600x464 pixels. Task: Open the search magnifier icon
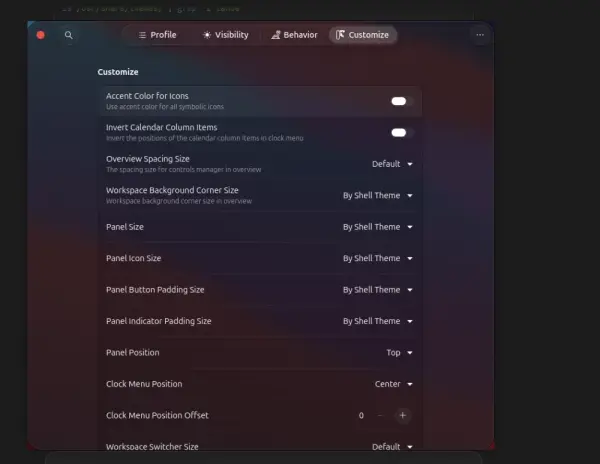(68, 35)
